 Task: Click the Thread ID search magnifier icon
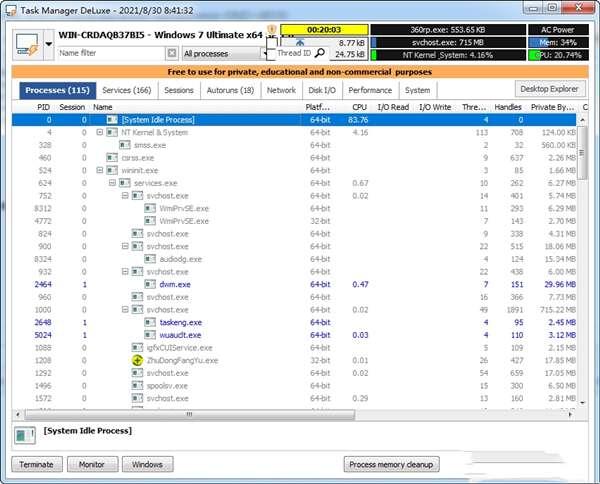click(x=320, y=53)
